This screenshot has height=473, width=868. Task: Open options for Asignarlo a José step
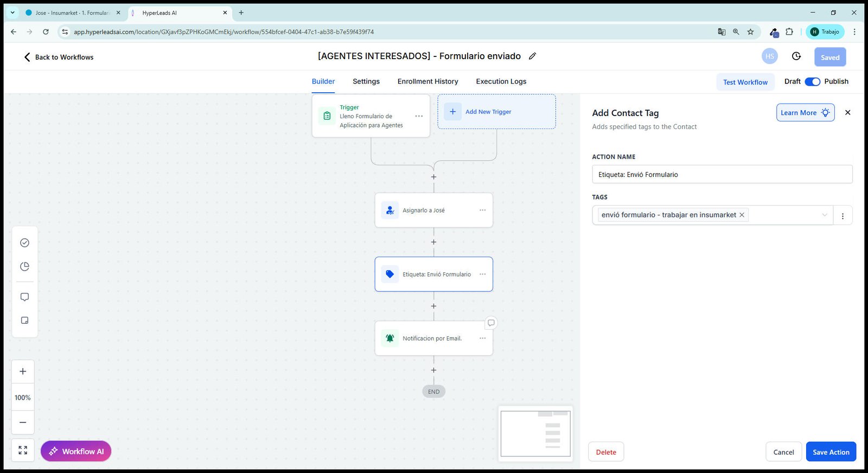coord(482,210)
